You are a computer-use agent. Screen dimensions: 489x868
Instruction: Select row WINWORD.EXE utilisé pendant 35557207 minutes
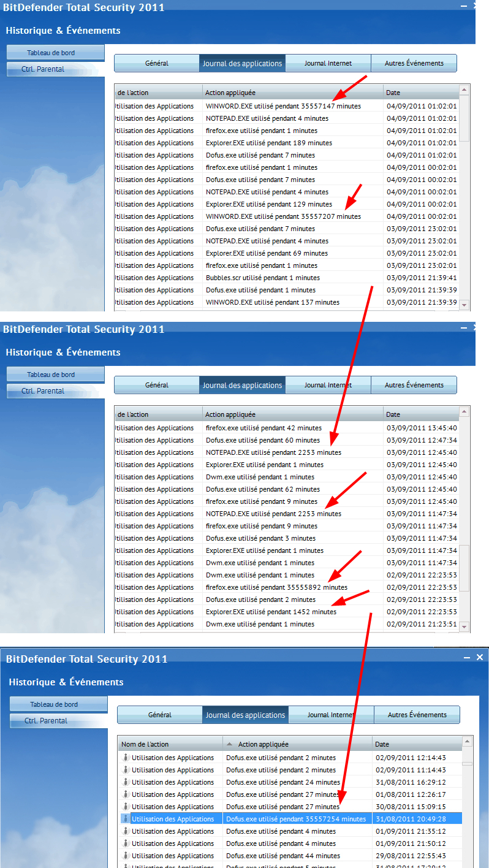pos(286,216)
